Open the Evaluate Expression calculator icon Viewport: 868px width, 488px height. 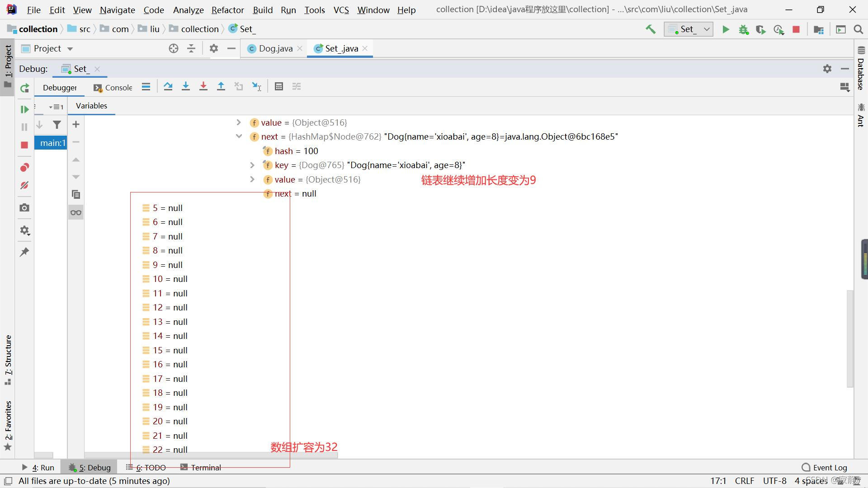click(279, 86)
